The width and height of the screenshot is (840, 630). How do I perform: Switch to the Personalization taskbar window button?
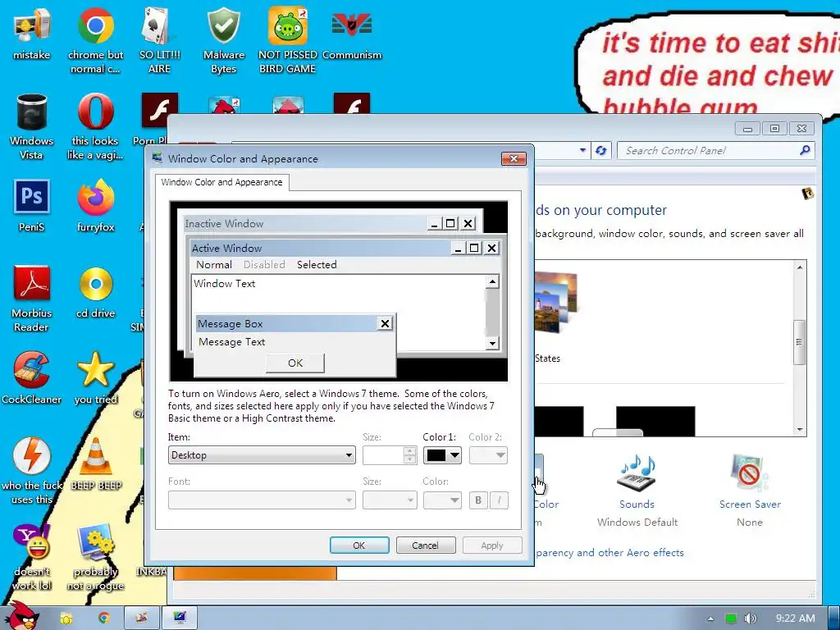pos(180,618)
